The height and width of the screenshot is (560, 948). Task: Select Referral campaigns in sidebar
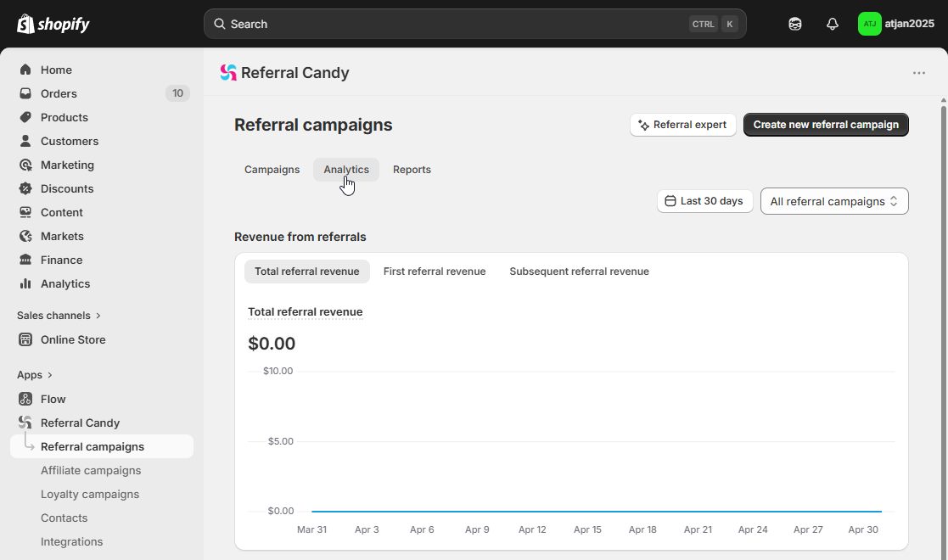pyautogui.click(x=102, y=446)
